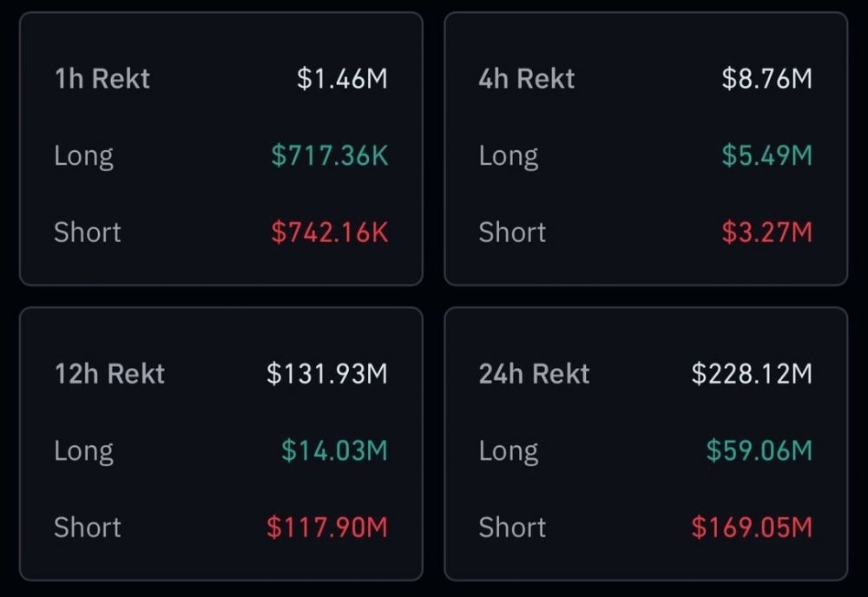Click the 12h Long $14.03M amount
Viewport: 868px width, 597px height.
(334, 450)
